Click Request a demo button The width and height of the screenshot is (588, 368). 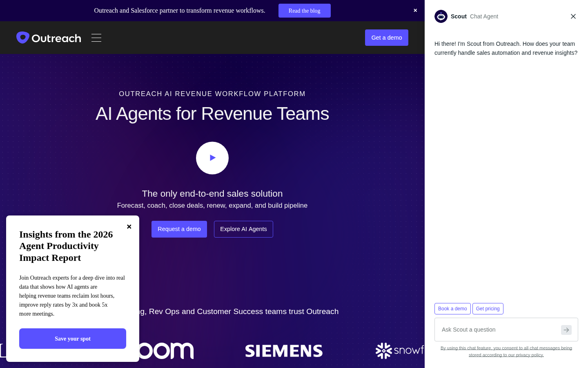tap(179, 229)
